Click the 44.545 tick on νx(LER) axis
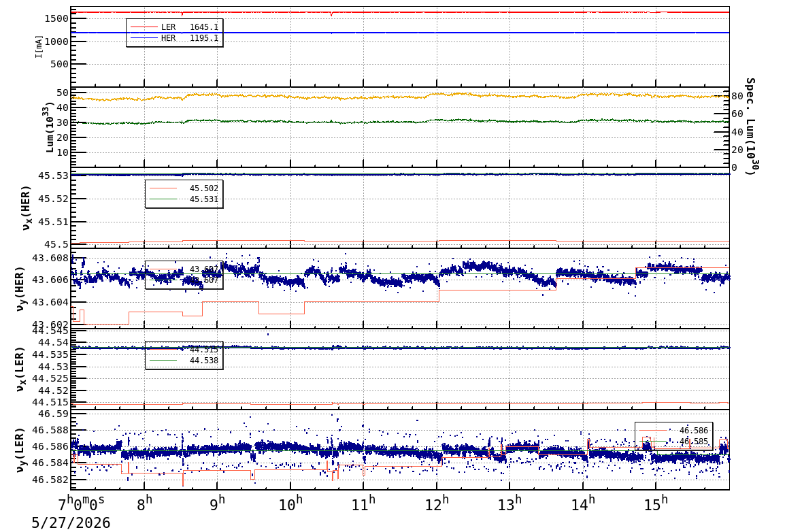The height and width of the screenshot is (532, 785). pyautogui.click(x=50, y=331)
